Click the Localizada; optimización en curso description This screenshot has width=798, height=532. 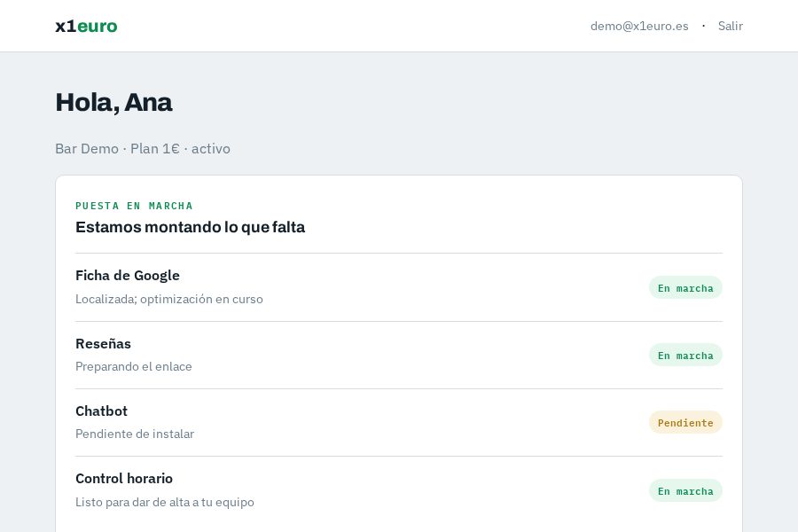169,299
